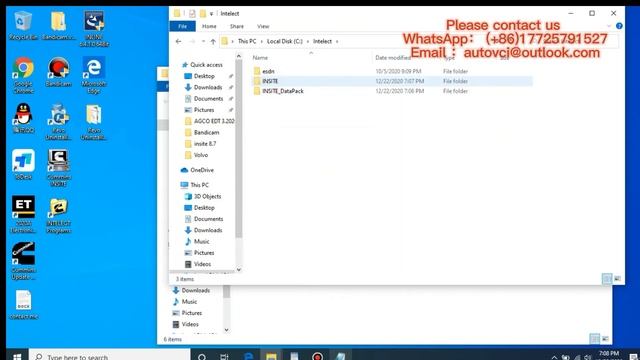
Task: Open the Google Chrome desktop shortcut
Action: point(23,75)
